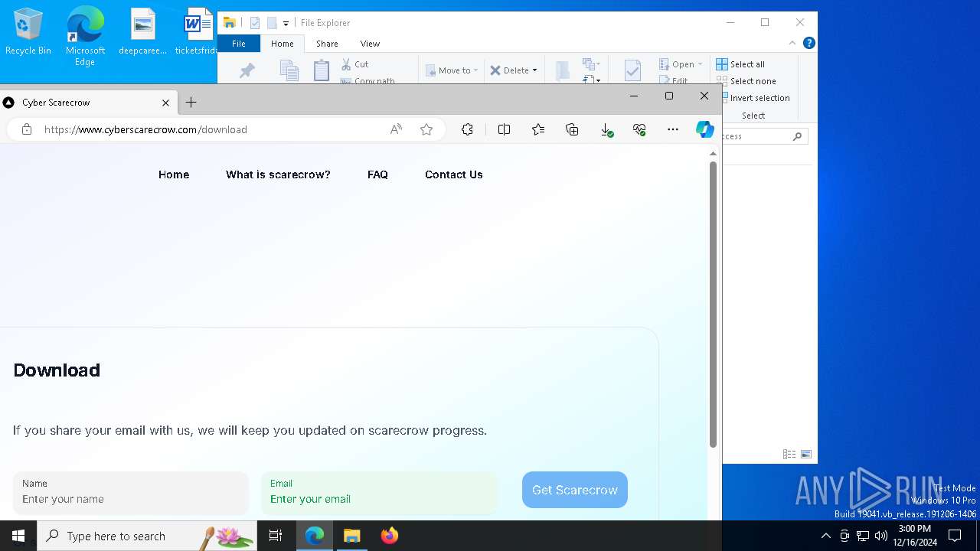The height and width of the screenshot is (551, 980).
Task: Click the Get Scarecrow button
Action: [x=575, y=490]
